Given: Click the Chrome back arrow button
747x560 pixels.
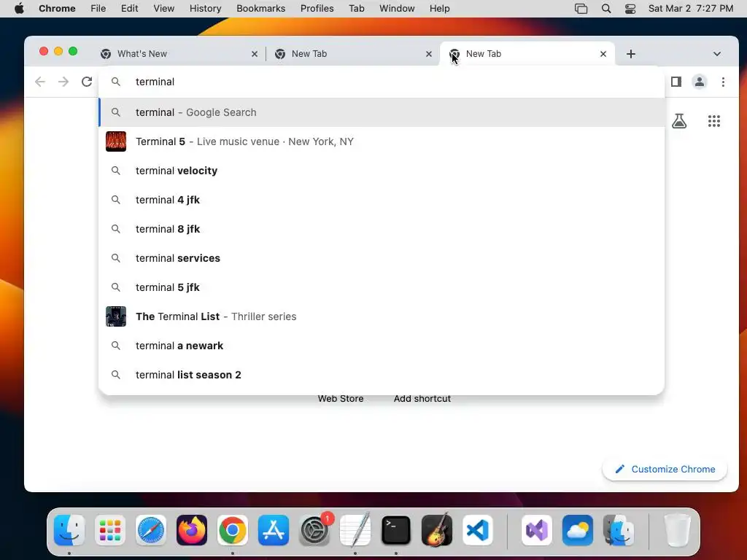Looking at the screenshot, I should pyautogui.click(x=40, y=82).
